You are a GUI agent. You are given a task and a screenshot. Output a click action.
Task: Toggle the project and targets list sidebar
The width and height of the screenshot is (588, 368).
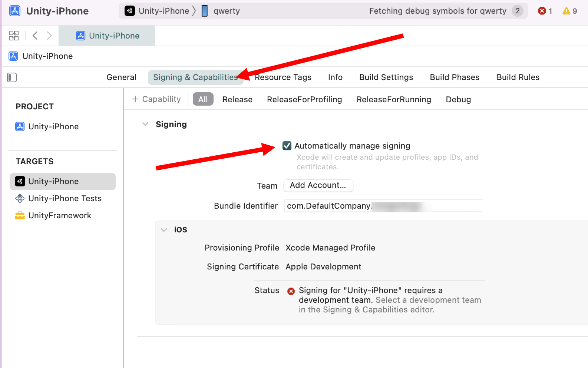tap(12, 77)
